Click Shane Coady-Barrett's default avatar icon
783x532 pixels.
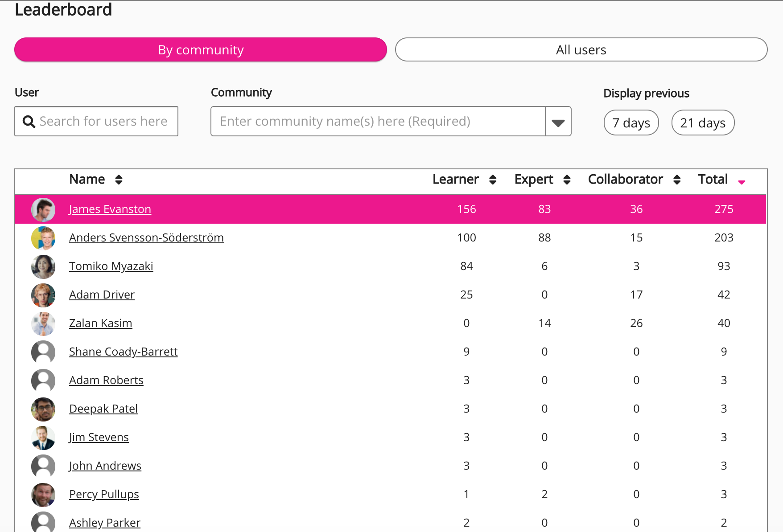point(43,352)
